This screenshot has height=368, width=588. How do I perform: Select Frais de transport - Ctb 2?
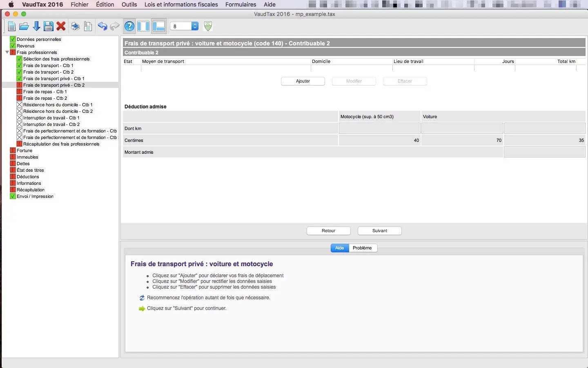coord(48,72)
